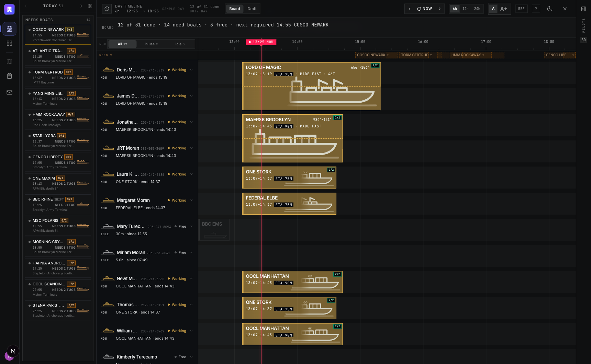Click the N avatar at bottom left
Screen dimensions: 591x364
[13, 351]
